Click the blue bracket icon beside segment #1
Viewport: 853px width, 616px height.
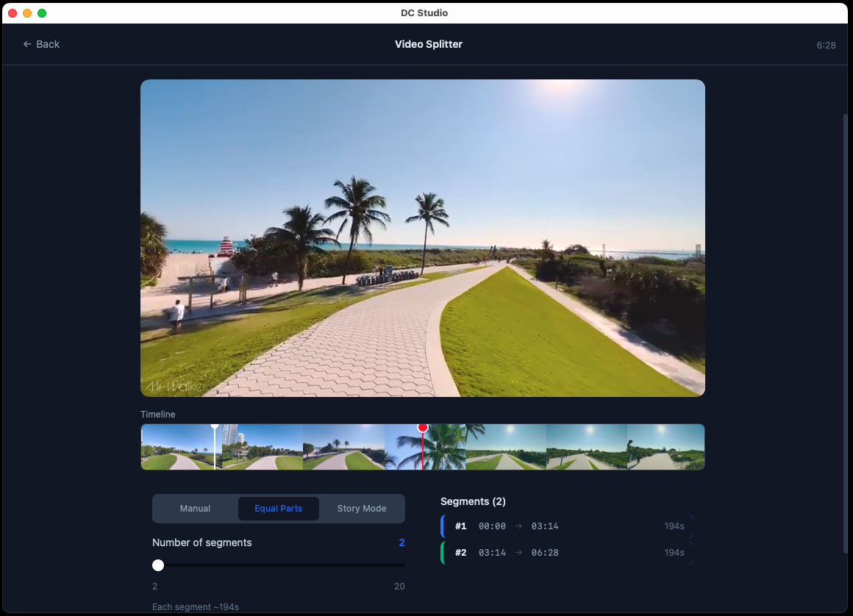[x=442, y=526]
